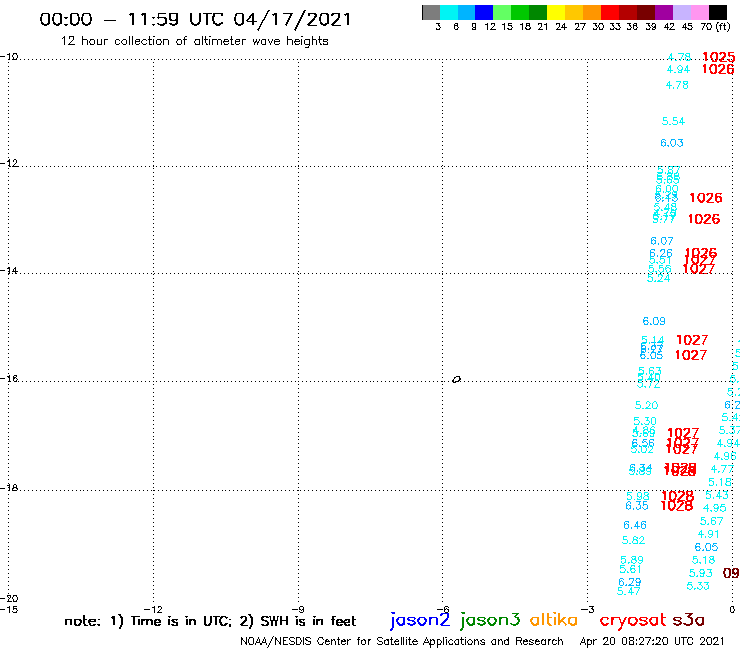Click the 4.77 wave height value
This screenshot has height=650, width=740.
(722, 469)
